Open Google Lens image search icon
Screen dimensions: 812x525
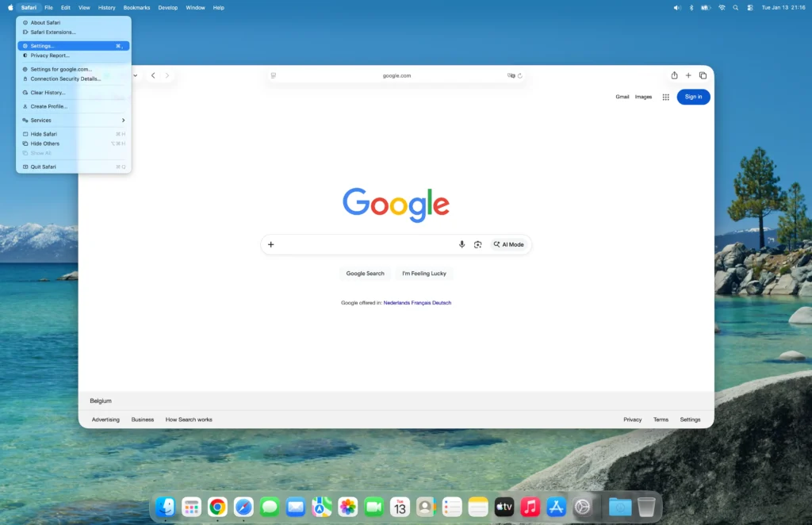pyautogui.click(x=478, y=244)
